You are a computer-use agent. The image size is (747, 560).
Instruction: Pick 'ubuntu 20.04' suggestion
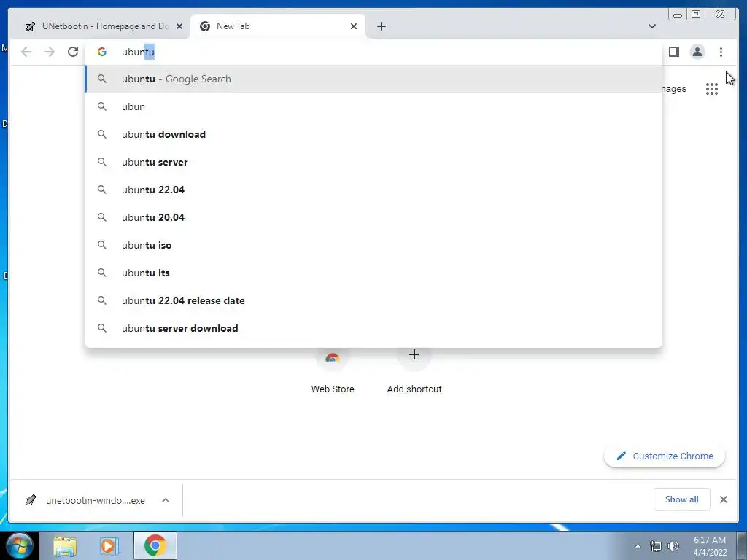point(373,217)
